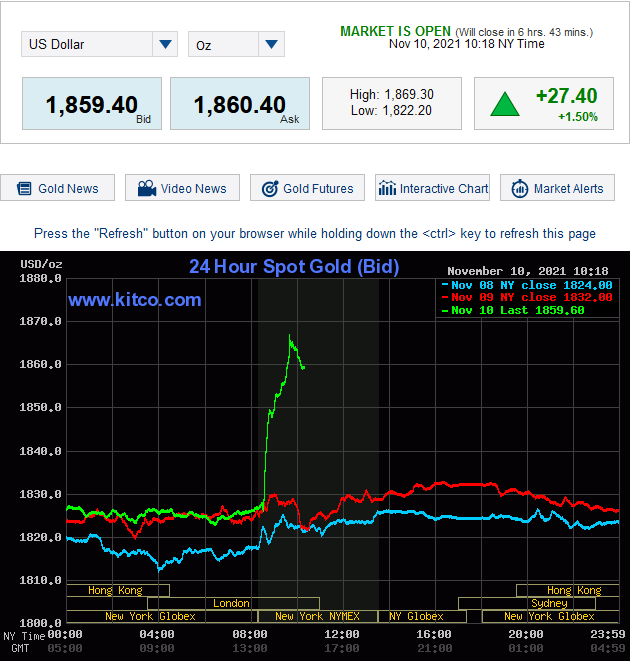
Task: Expand the currency list arrow next to US Dollar
Action: pos(165,44)
